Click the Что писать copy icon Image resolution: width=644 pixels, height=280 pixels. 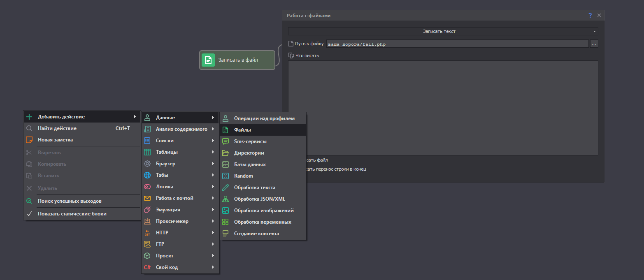[x=291, y=56]
